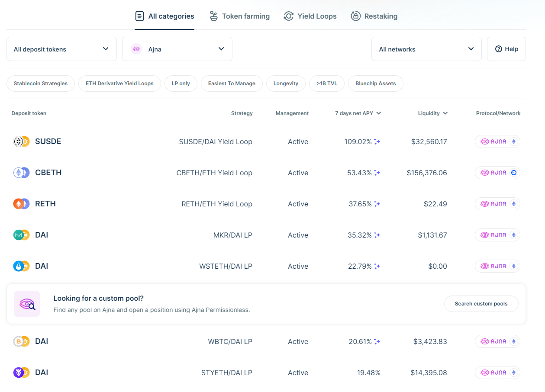Click the SUSDE token pair icon
This screenshot has width=545, height=392.
21,141
